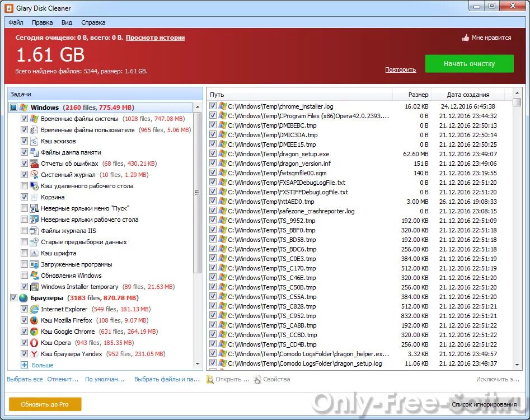Check the 'Обновления Windows' checkbox
The width and height of the screenshot is (530, 420).
[x=24, y=276]
